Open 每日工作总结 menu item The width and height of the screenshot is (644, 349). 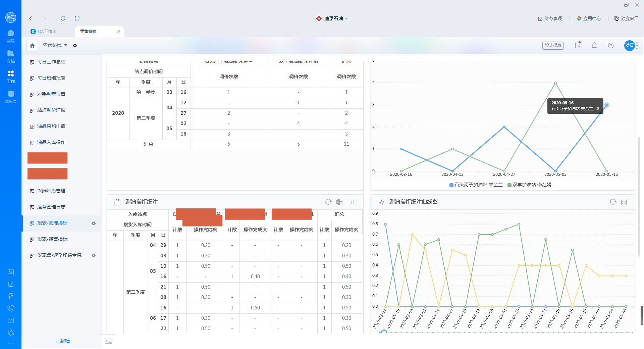click(51, 62)
